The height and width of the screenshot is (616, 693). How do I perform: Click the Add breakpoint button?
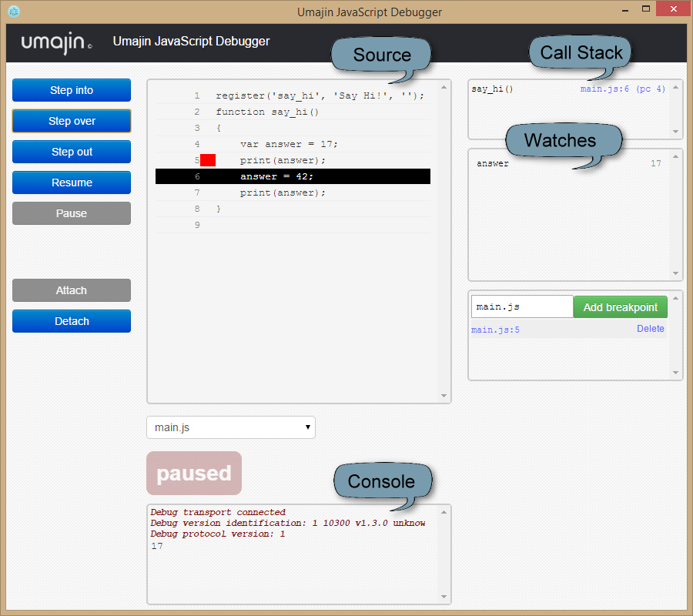click(x=621, y=306)
